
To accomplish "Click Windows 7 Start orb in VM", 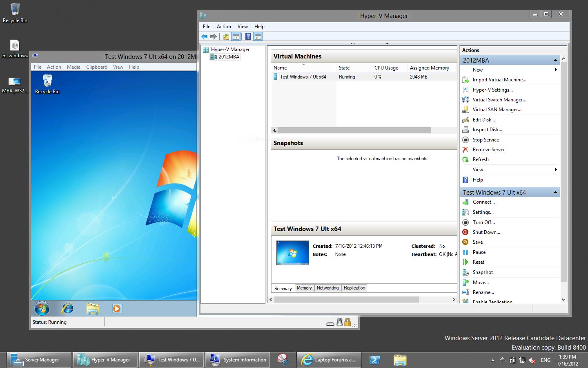I will [x=42, y=308].
